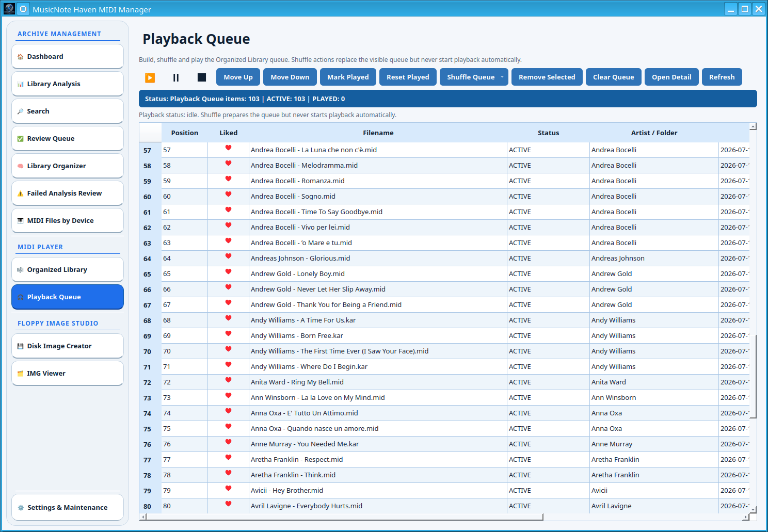The width and height of the screenshot is (768, 532).
Task: Click ACTIVE status of Andrea Bocelli - Sogno.mid
Action: coord(549,196)
